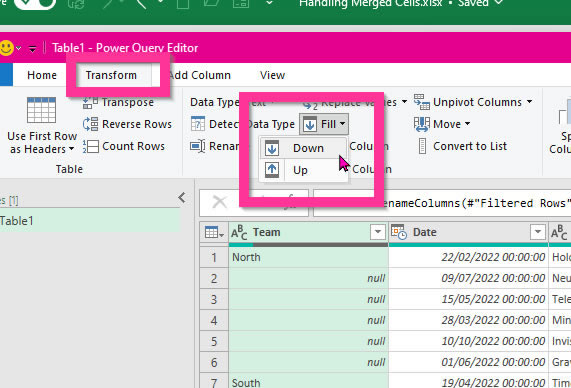This screenshot has width=571, height=388.
Task: Click the Count Rows icon
Action: point(90,146)
